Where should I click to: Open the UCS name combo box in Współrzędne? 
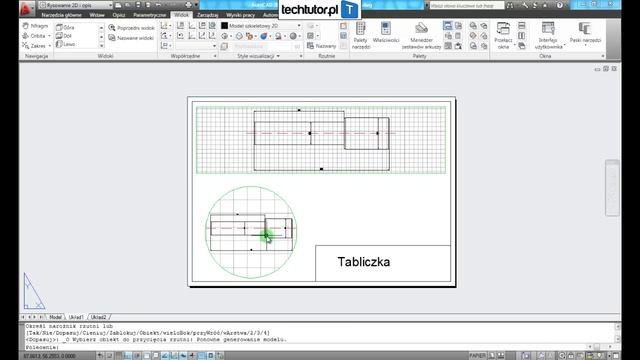click(x=196, y=46)
